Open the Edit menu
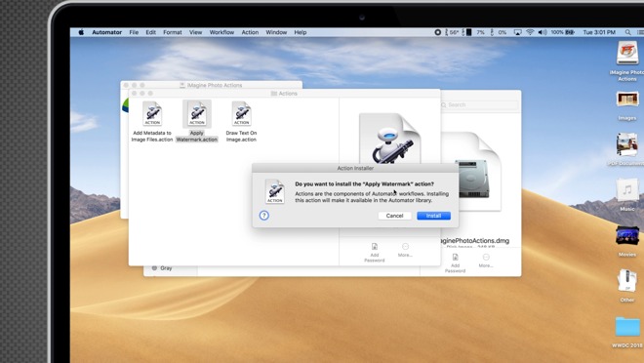 (150, 32)
